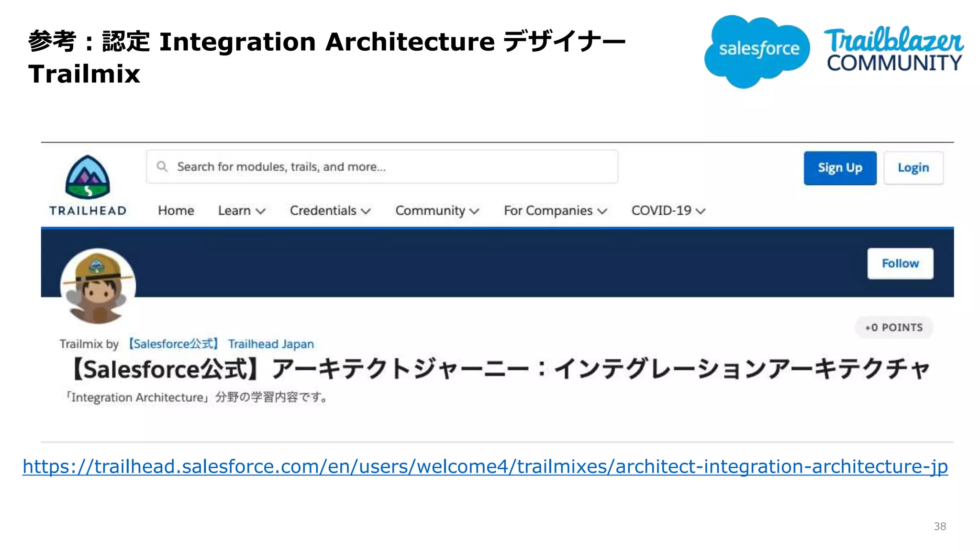Open the trailhead.salesforce.com trailmix URL
Screen dimensions: 980x551
coord(485,467)
